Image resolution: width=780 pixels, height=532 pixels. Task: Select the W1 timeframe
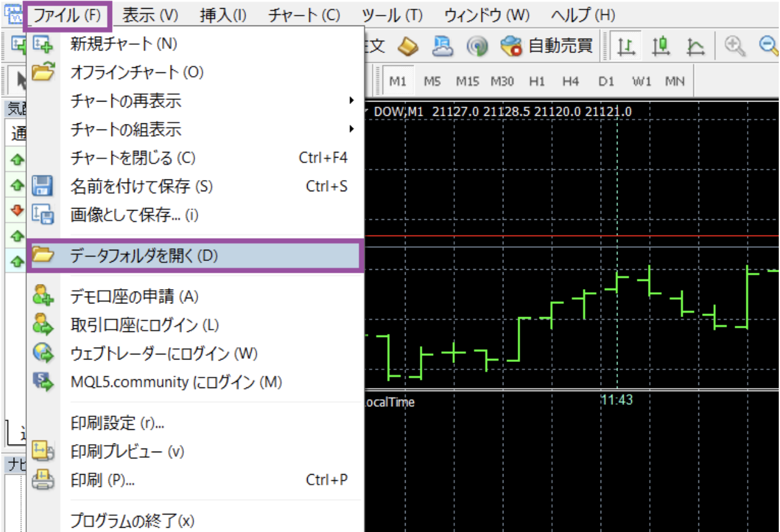641,81
